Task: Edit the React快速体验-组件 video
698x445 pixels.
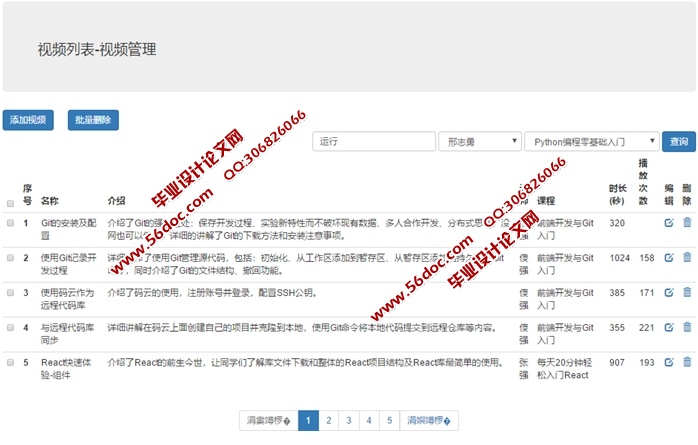Action: pos(669,360)
